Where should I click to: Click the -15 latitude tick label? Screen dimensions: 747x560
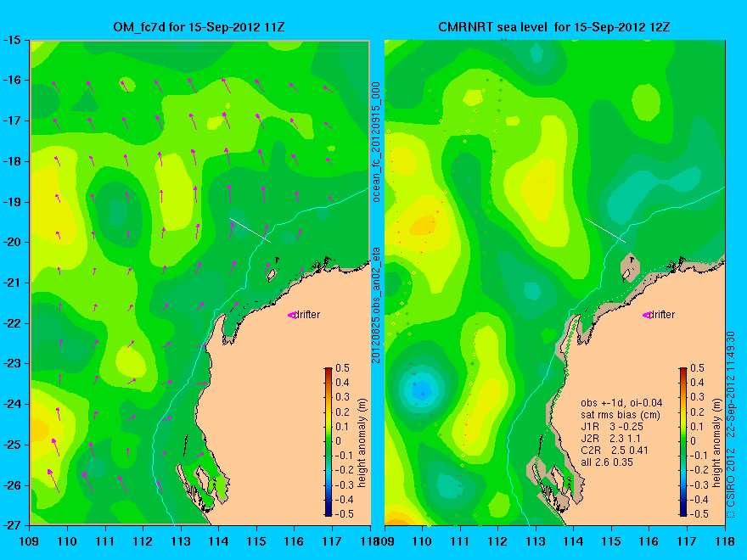[13, 40]
